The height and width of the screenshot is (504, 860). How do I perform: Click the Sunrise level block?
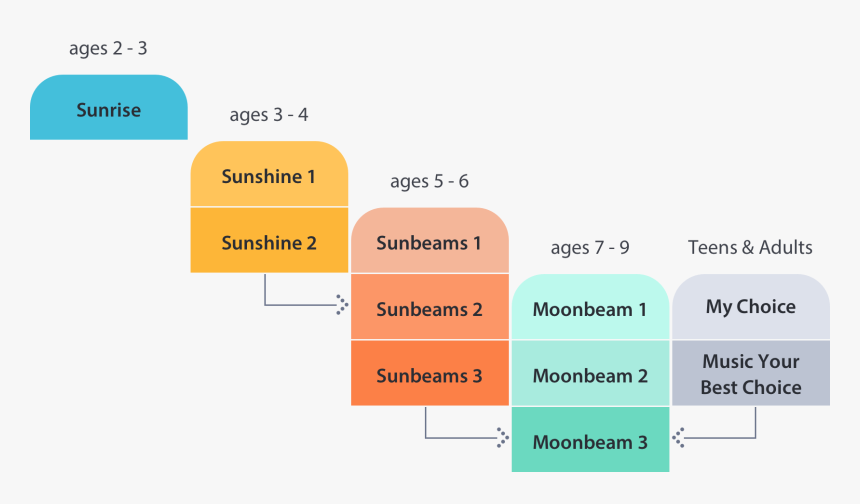[x=109, y=108]
